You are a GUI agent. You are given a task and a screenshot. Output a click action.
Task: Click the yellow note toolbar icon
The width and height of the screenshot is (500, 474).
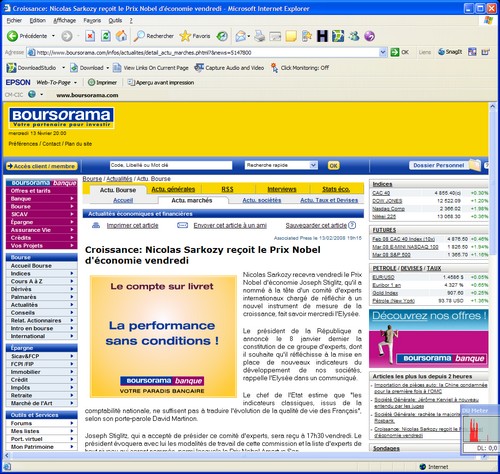tap(291, 36)
